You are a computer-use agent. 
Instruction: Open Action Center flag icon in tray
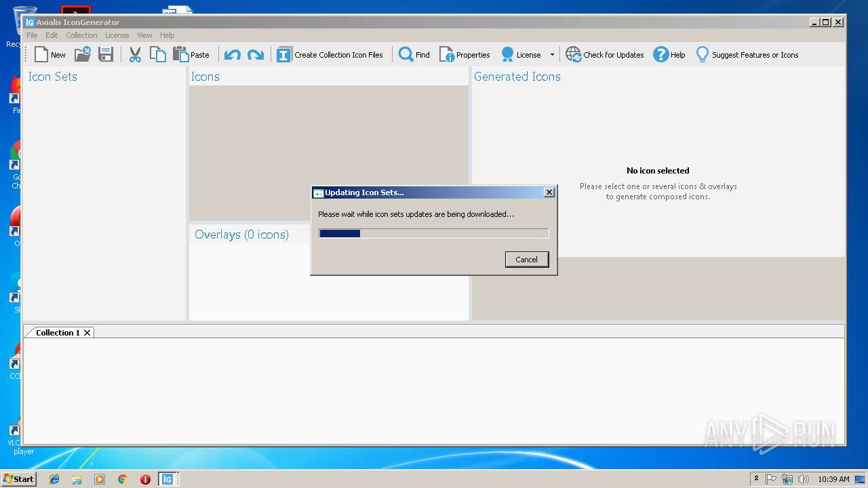tap(771, 479)
